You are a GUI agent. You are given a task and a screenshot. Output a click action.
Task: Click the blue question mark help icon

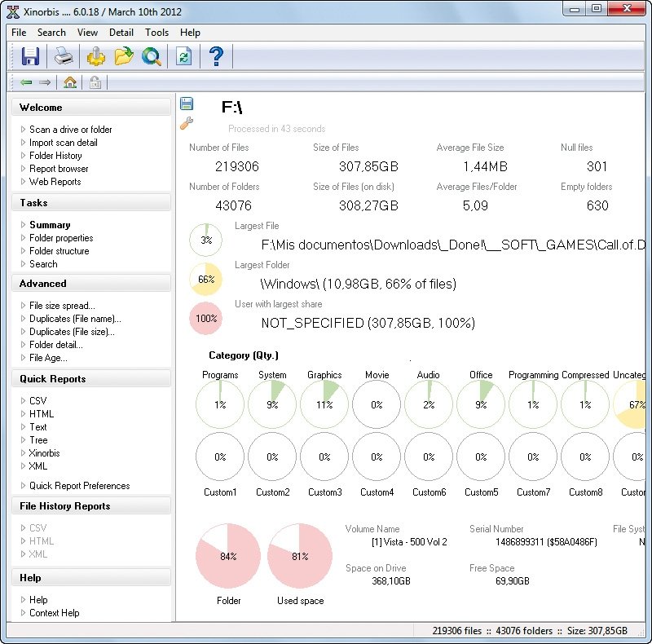click(216, 55)
